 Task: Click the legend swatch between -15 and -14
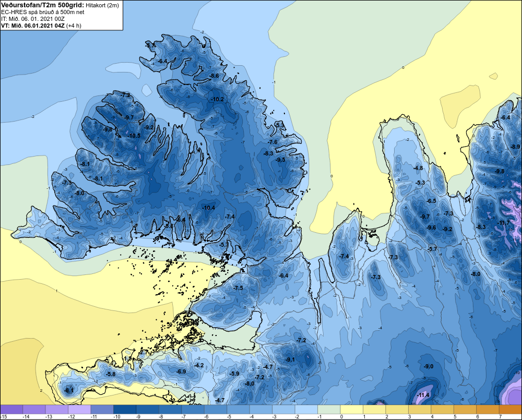[11, 410]
